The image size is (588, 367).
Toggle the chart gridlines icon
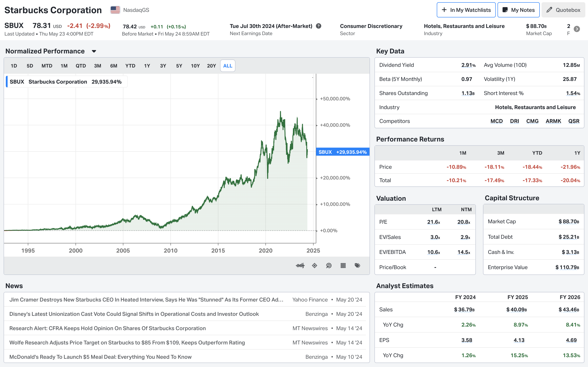tap(343, 265)
